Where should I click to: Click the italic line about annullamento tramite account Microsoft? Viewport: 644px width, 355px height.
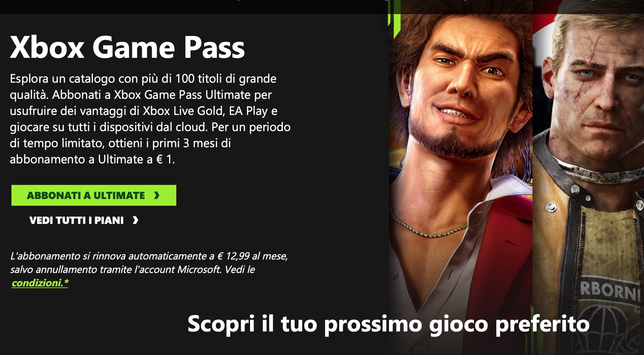tap(133, 270)
